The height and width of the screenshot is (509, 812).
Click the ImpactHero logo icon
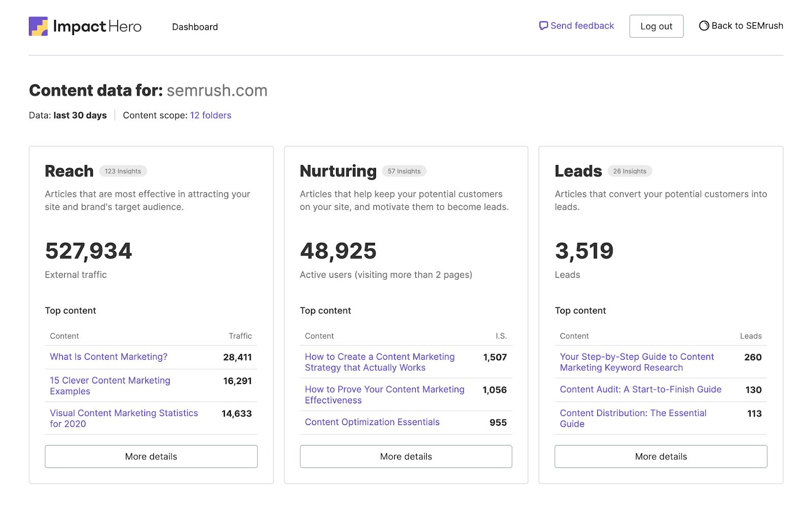coord(38,26)
